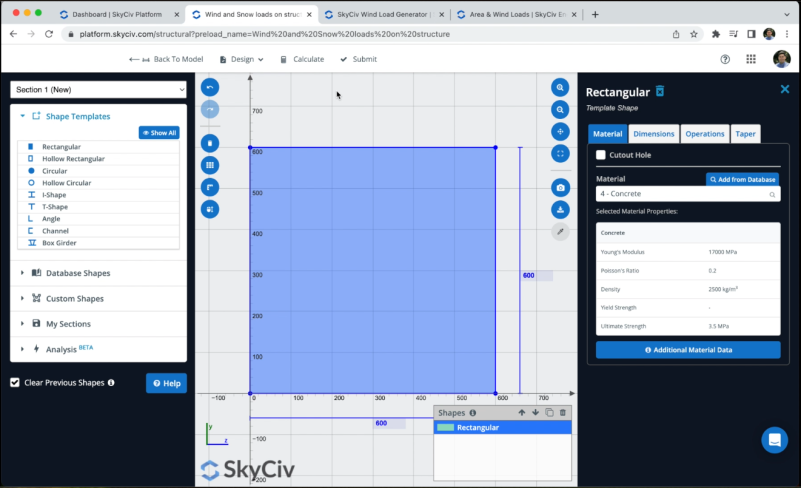
Task: Activate the pan (four arrows) tool
Action: [x=560, y=131]
